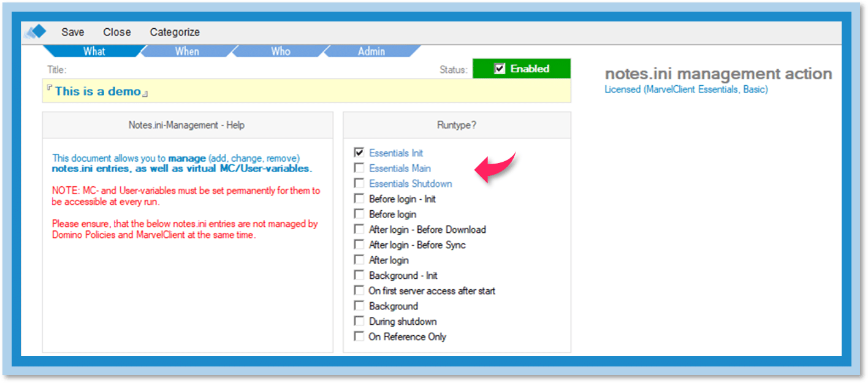Image resolution: width=868 pixels, height=383 pixels.
Task: Switch to the When tab
Action: pyautogui.click(x=187, y=51)
